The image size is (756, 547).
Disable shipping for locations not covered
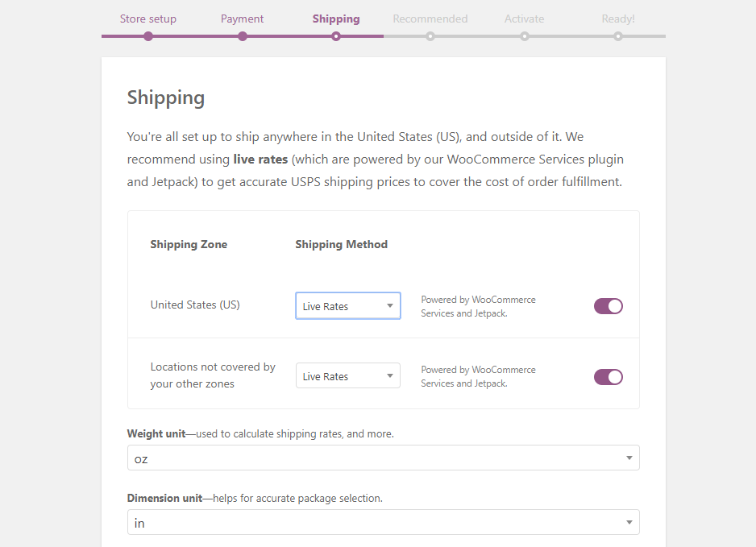click(x=609, y=377)
